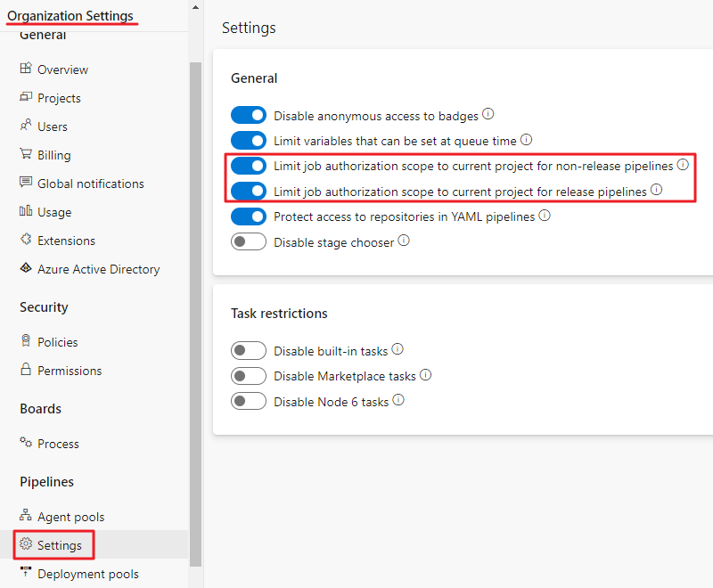Enable the Disable stage chooser toggle
The width and height of the screenshot is (713, 588).
[249, 242]
